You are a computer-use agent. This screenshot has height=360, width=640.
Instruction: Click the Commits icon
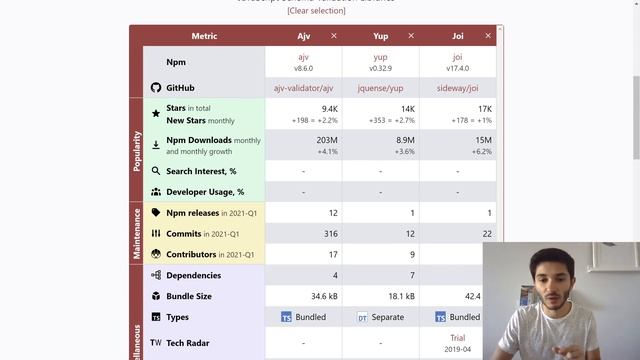156,233
